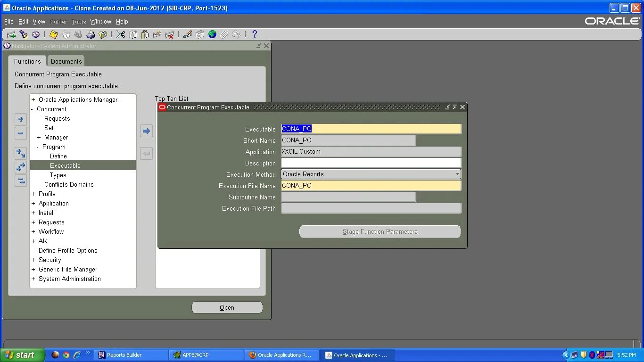The height and width of the screenshot is (362, 644).
Task: Click the Expand All Children navigator button
Action: click(x=21, y=153)
